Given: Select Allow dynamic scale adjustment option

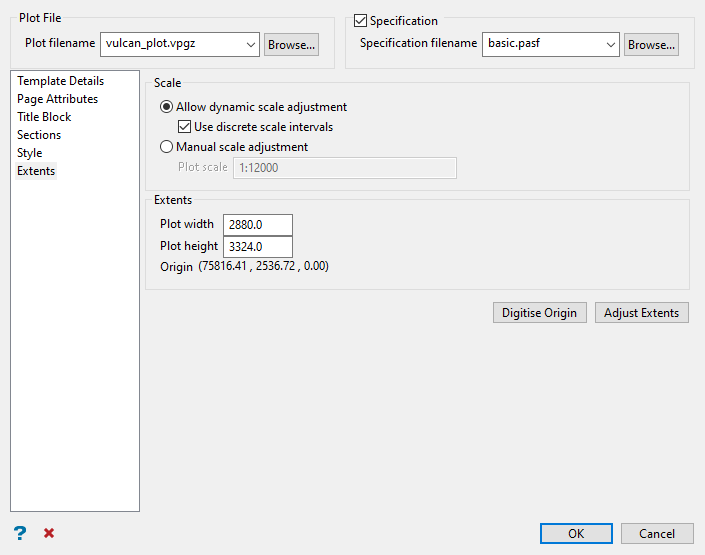Looking at the screenshot, I should [x=166, y=107].
